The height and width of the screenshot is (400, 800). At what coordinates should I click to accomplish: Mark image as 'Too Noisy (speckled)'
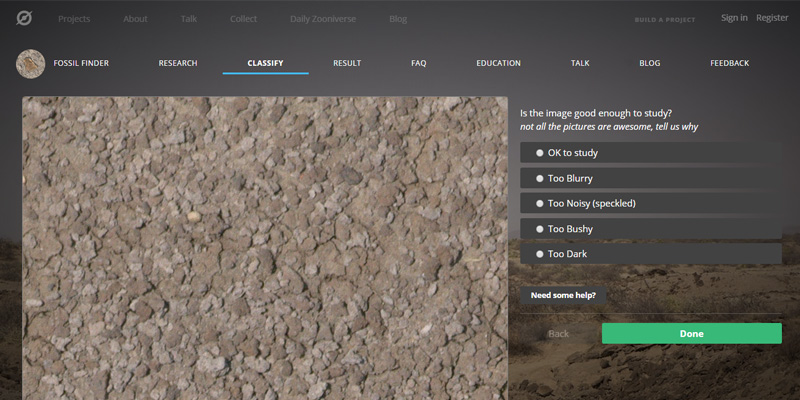click(x=591, y=203)
